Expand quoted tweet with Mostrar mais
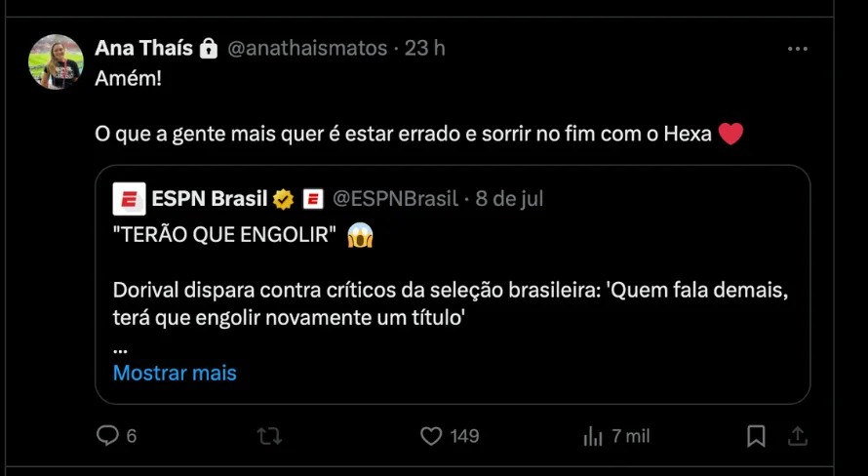The width and height of the screenshot is (868, 476). tap(175, 373)
